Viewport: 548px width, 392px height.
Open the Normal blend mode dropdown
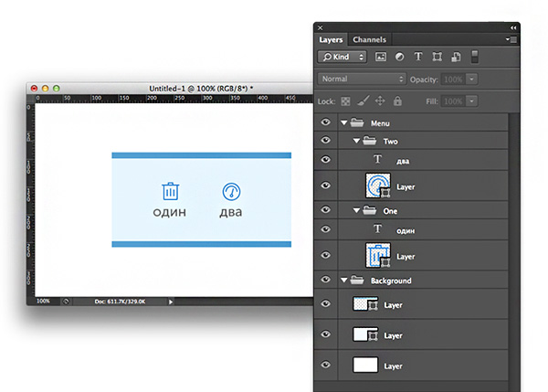pyautogui.click(x=361, y=79)
